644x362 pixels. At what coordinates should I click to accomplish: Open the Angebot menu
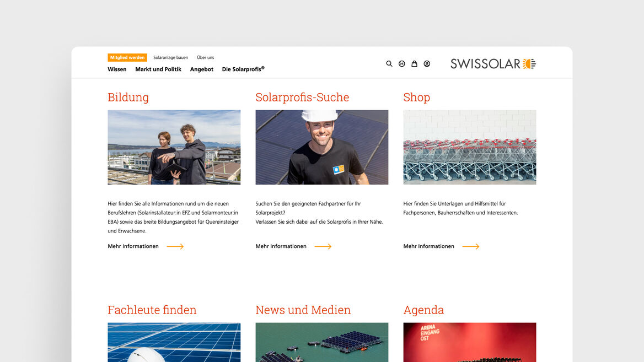[x=202, y=69]
